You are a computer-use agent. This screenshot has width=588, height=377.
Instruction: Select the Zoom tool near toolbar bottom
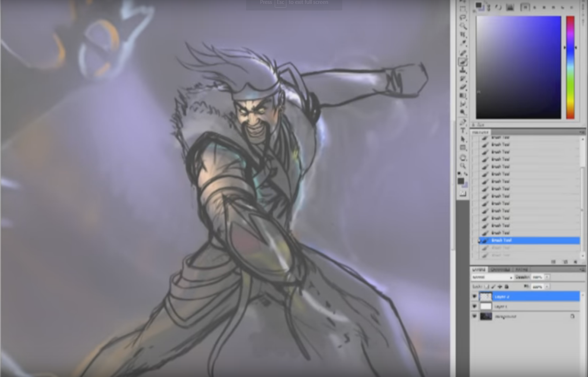pyautogui.click(x=463, y=166)
